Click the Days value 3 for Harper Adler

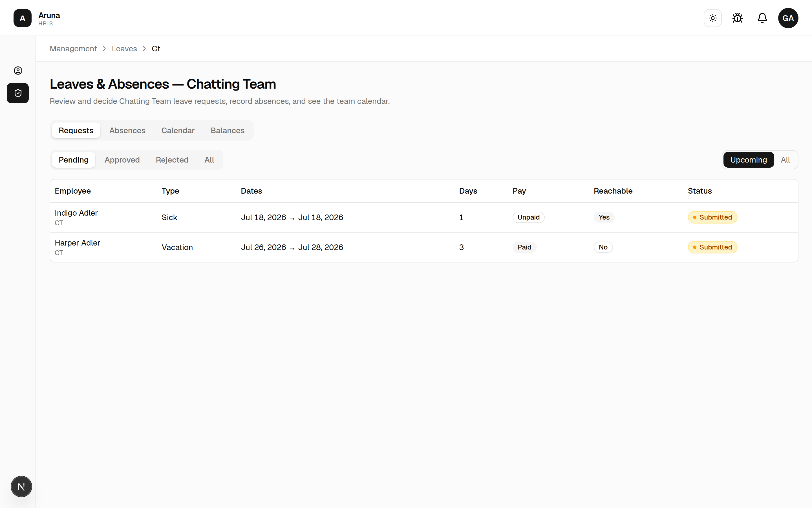pos(461,247)
